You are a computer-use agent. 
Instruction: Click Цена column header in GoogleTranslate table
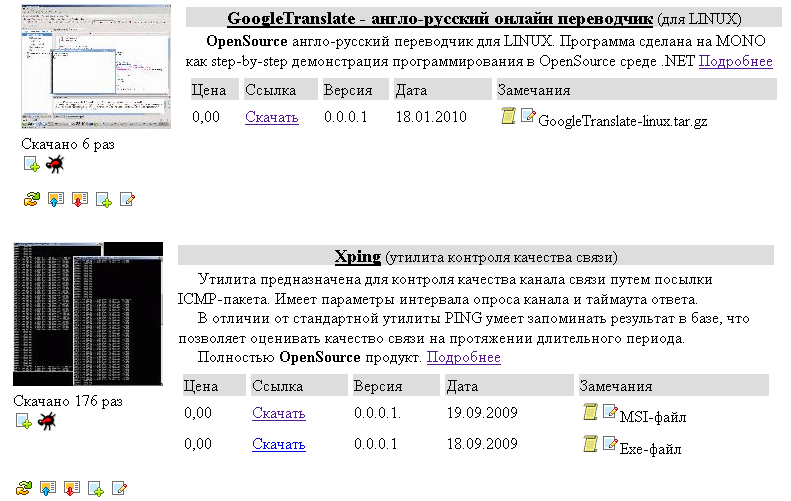click(214, 90)
